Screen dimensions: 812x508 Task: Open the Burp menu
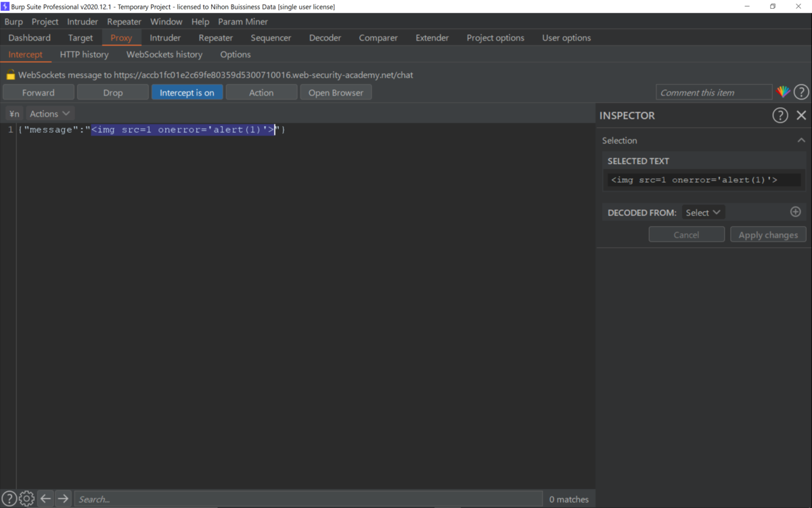click(x=14, y=22)
